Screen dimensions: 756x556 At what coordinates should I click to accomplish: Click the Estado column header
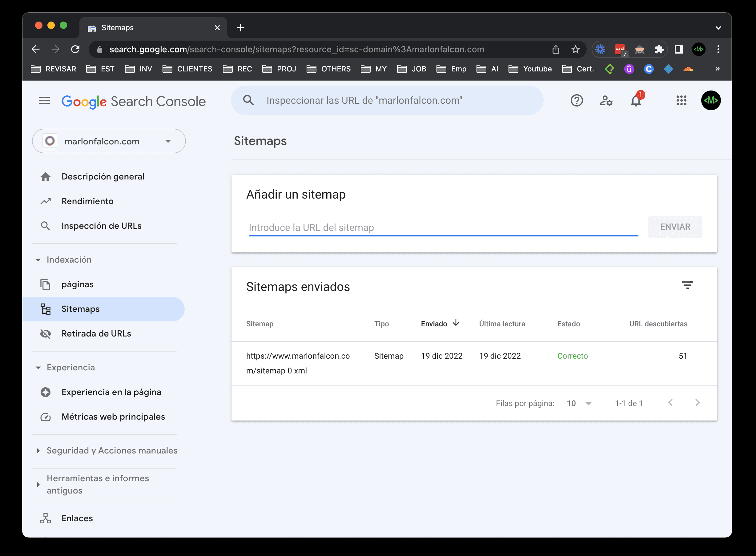coord(569,324)
